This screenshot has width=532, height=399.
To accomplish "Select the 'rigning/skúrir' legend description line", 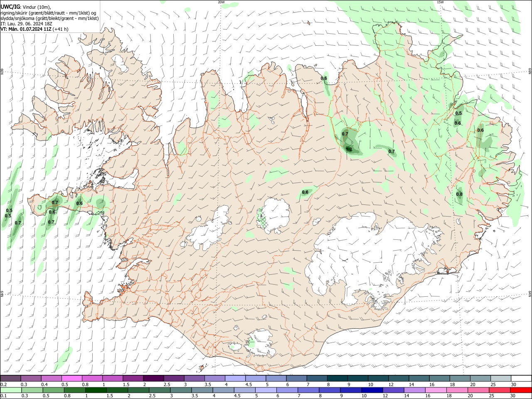I will click(49, 13).
